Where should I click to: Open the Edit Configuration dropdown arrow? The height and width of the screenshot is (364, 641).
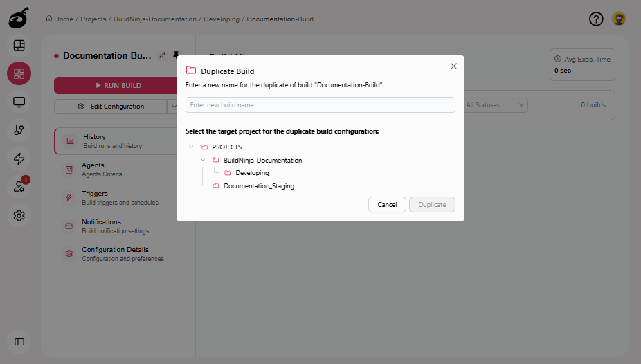(x=173, y=106)
